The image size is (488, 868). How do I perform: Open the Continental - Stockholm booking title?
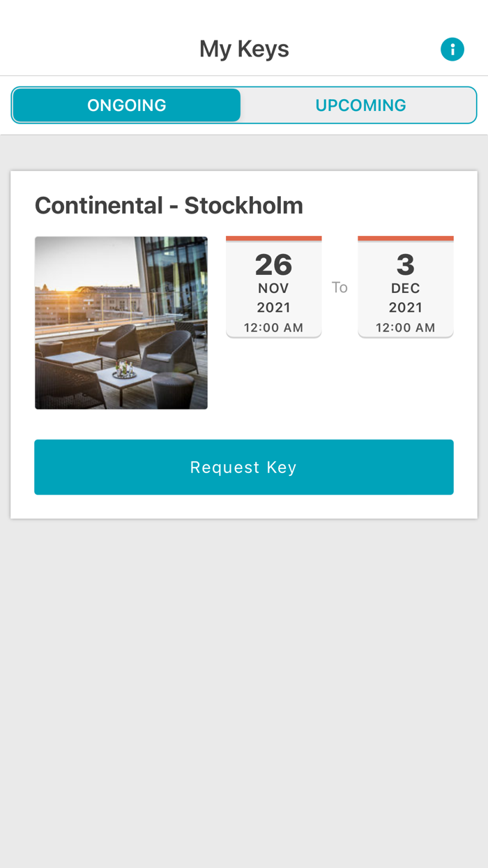[169, 205]
